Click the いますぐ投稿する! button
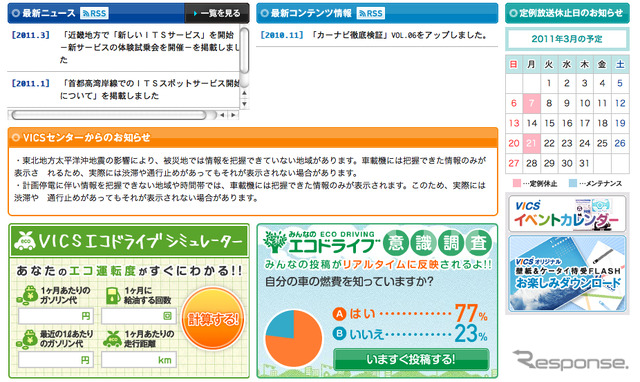 411,359
